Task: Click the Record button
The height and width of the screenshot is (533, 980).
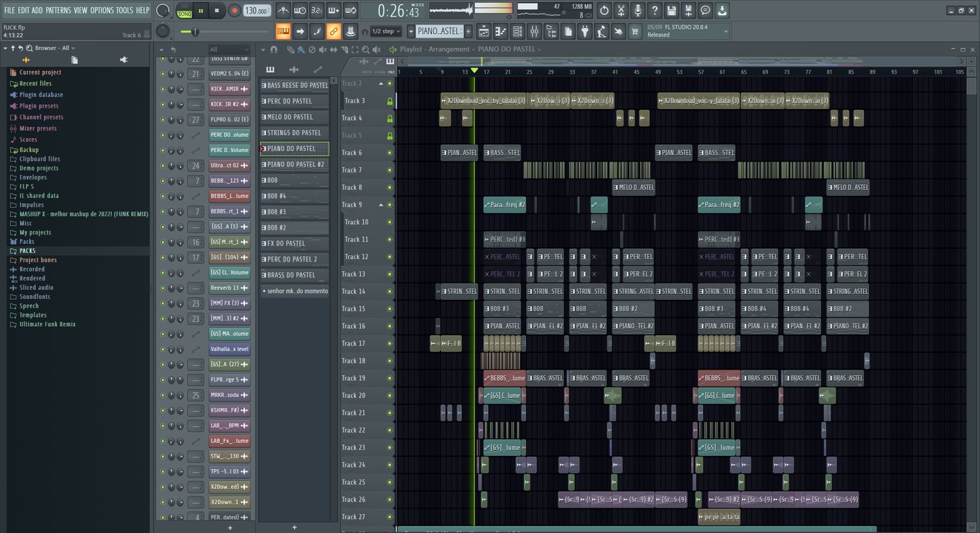Action: coord(234,10)
